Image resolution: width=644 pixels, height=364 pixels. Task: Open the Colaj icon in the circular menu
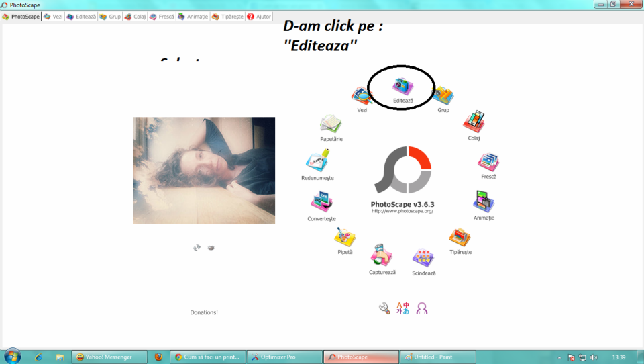coord(474,122)
